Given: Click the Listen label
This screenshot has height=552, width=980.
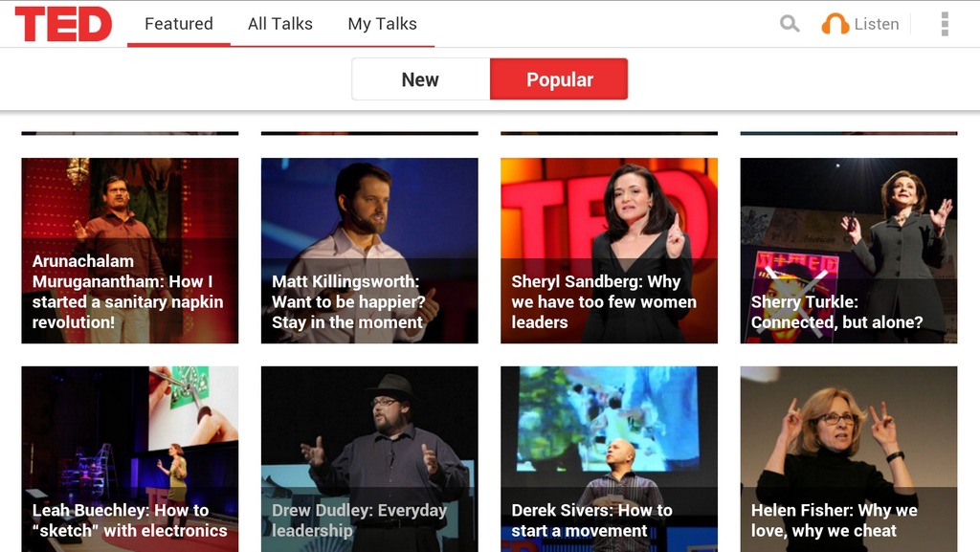Looking at the screenshot, I should coord(877,24).
